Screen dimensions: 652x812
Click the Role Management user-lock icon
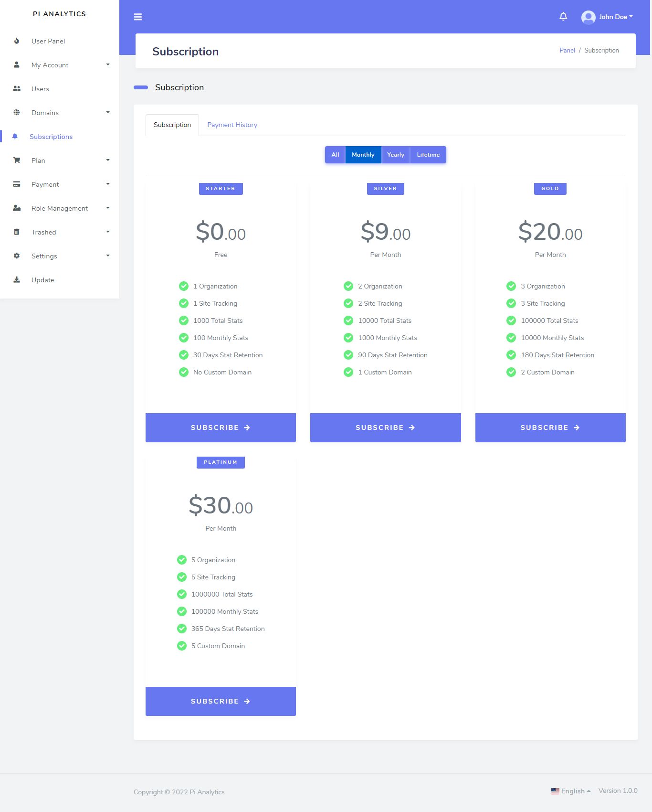click(17, 208)
